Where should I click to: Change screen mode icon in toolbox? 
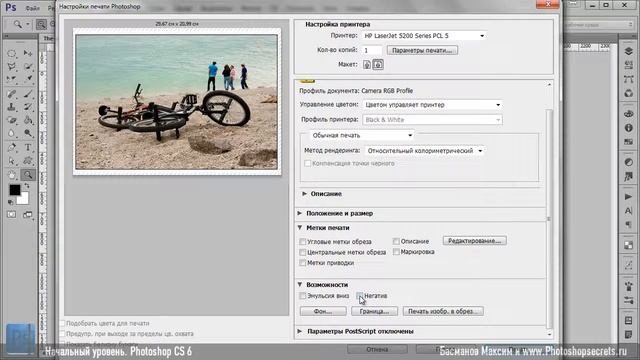pyautogui.click(x=28, y=215)
